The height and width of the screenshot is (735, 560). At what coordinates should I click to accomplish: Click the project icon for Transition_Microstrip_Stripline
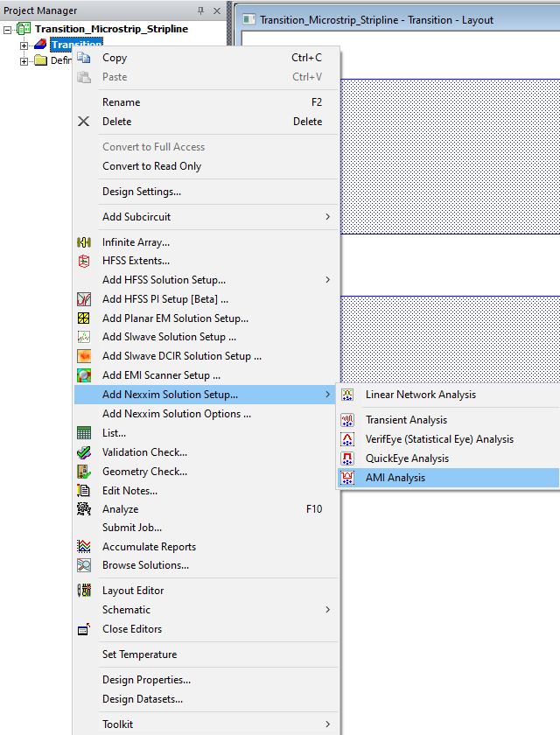coord(24,29)
